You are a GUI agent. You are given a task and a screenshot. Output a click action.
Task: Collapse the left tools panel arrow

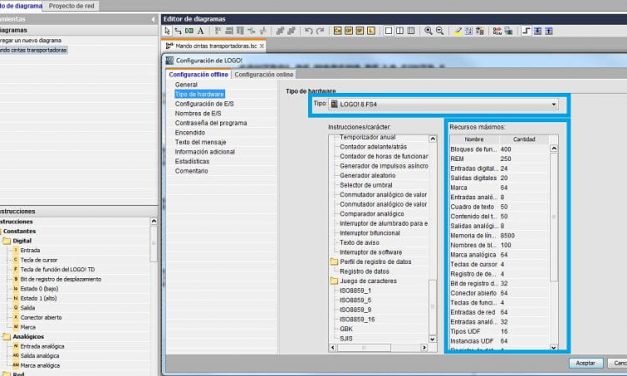pos(153,19)
